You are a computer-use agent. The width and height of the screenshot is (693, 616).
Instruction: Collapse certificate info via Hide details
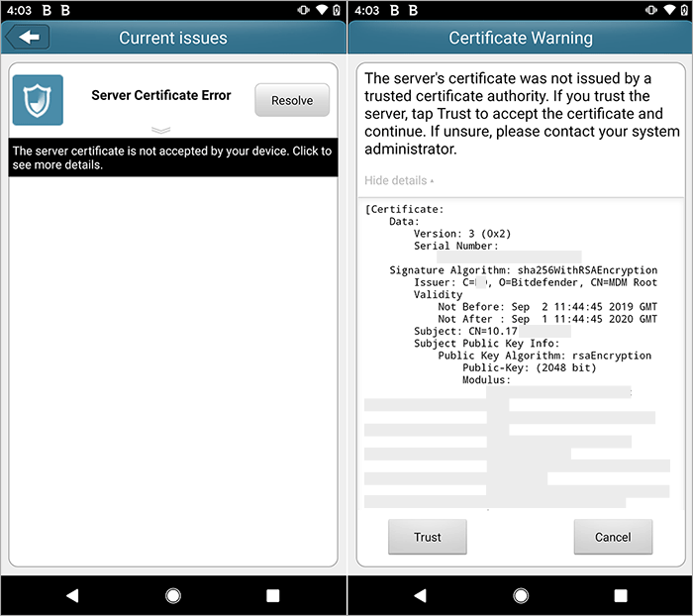[398, 180]
